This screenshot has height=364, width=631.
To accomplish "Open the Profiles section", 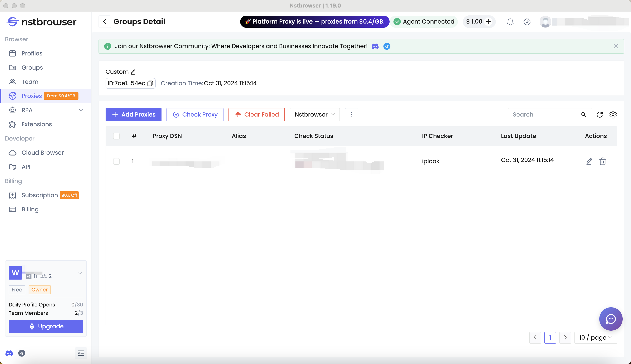I will pos(32,53).
